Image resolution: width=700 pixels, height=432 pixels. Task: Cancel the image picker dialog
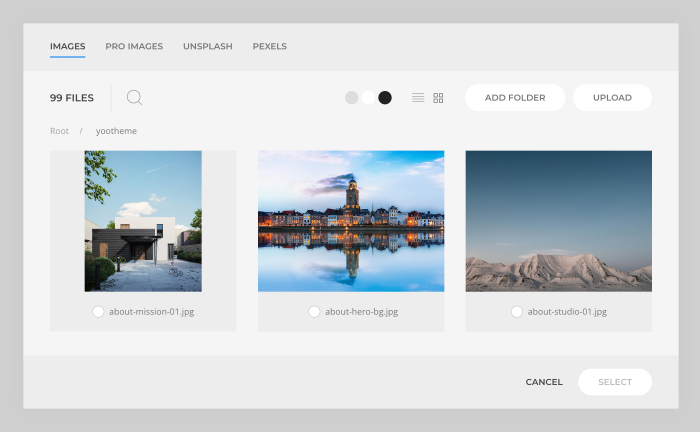[544, 382]
